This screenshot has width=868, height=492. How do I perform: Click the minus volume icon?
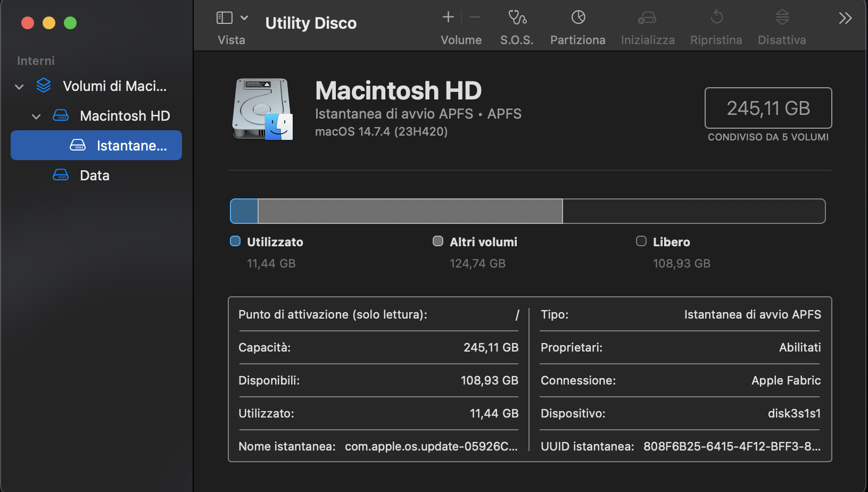pyautogui.click(x=475, y=16)
